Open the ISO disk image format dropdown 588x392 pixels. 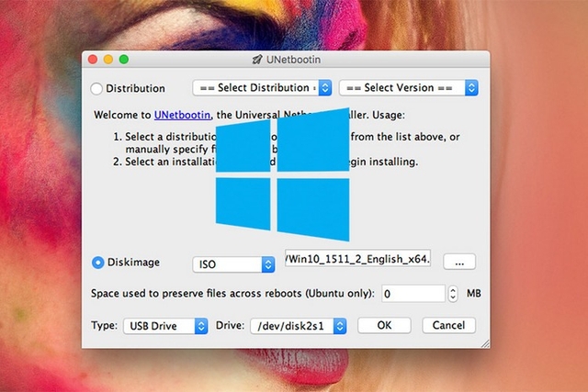click(x=233, y=264)
